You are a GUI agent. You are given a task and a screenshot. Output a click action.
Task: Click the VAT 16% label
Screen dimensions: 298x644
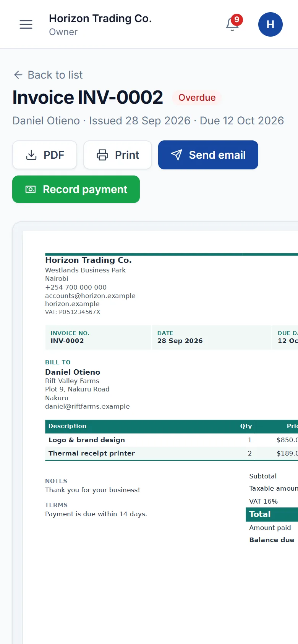click(x=263, y=501)
